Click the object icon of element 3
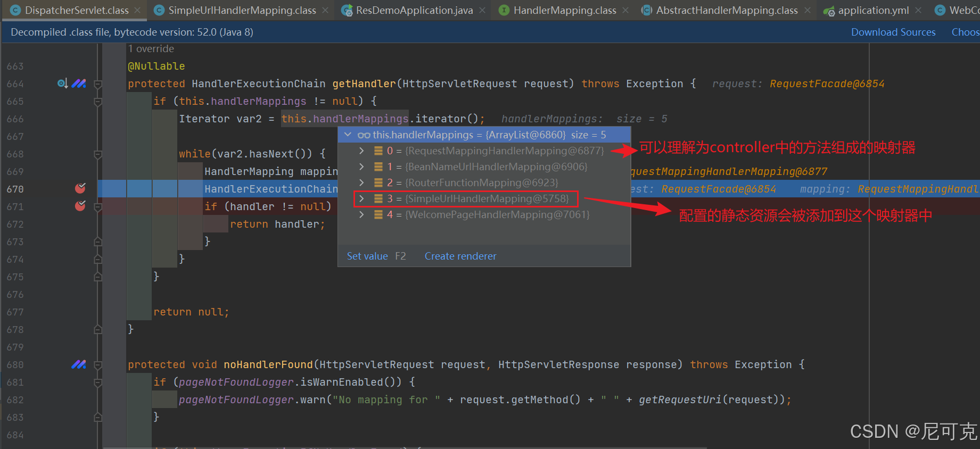980x449 pixels. coord(378,198)
